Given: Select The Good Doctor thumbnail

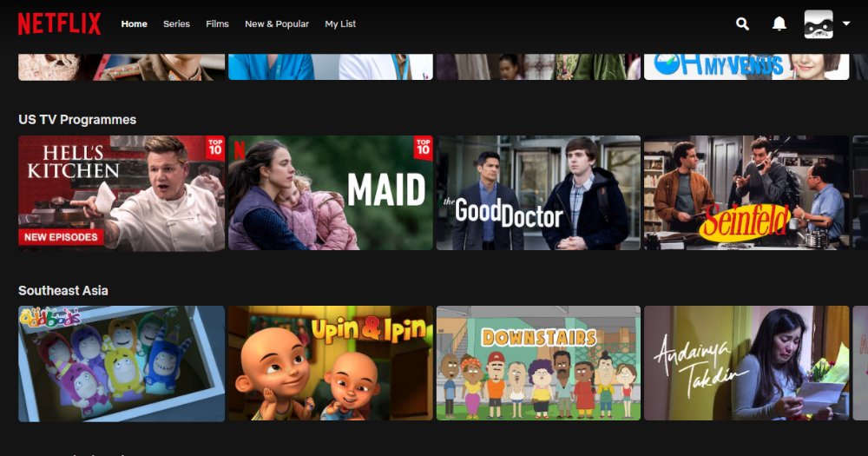Looking at the screenshot, I should [x=538, y=193].
